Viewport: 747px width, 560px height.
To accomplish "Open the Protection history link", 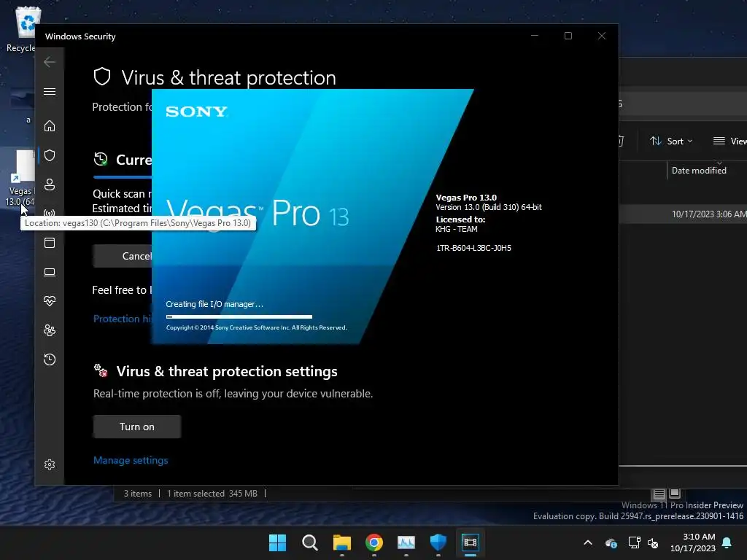I will (123, 319).
